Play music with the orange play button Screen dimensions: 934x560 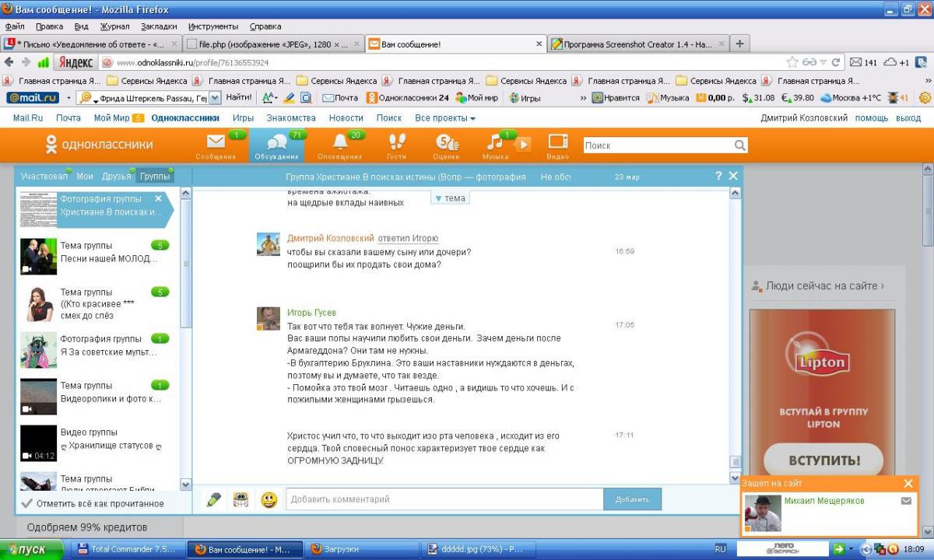click(522, 144)
